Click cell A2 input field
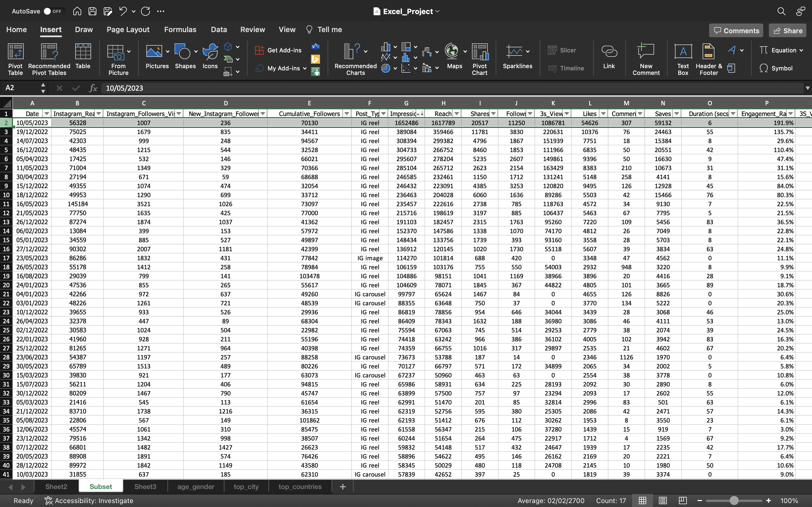The width and height of the screenshot is (812, 507). 32,123
